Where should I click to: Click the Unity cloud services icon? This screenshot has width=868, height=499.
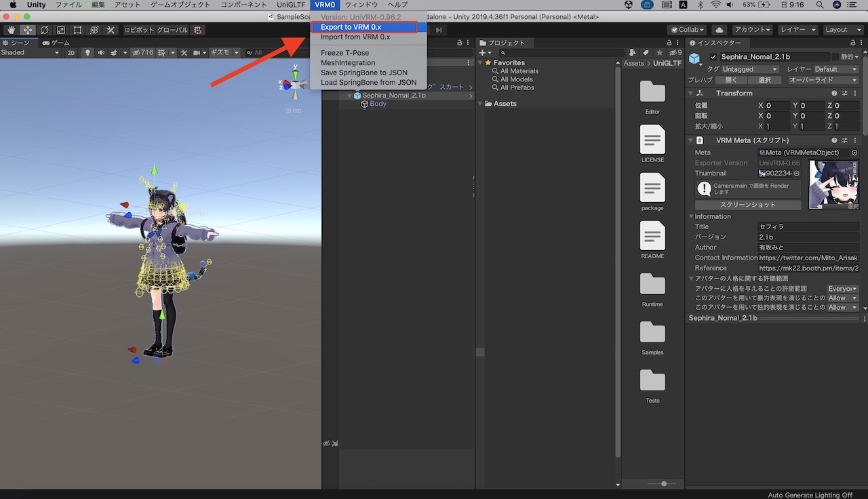[717, 30]
